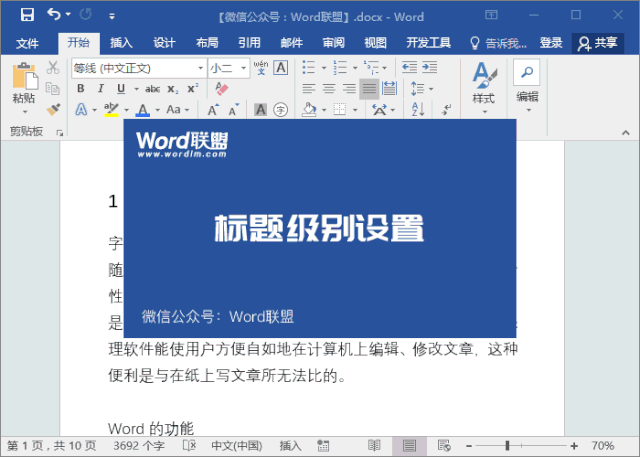Click the 登录 (Sign in) link
Screen dimensions: 640x457
tap(551, 43)
